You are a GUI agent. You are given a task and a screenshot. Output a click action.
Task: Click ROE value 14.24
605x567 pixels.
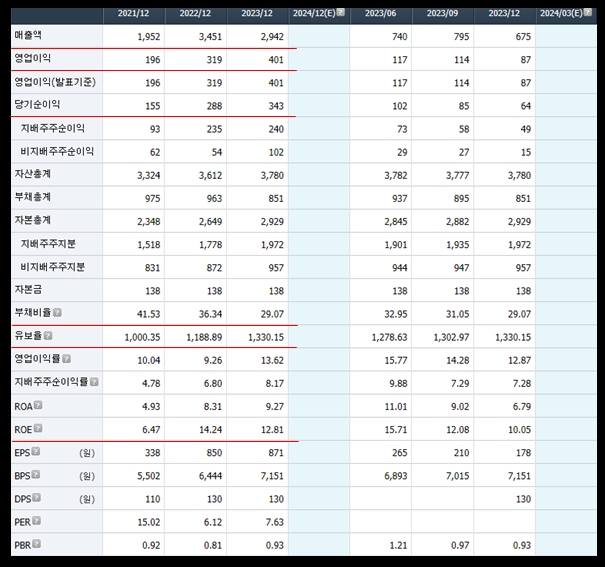210,430
